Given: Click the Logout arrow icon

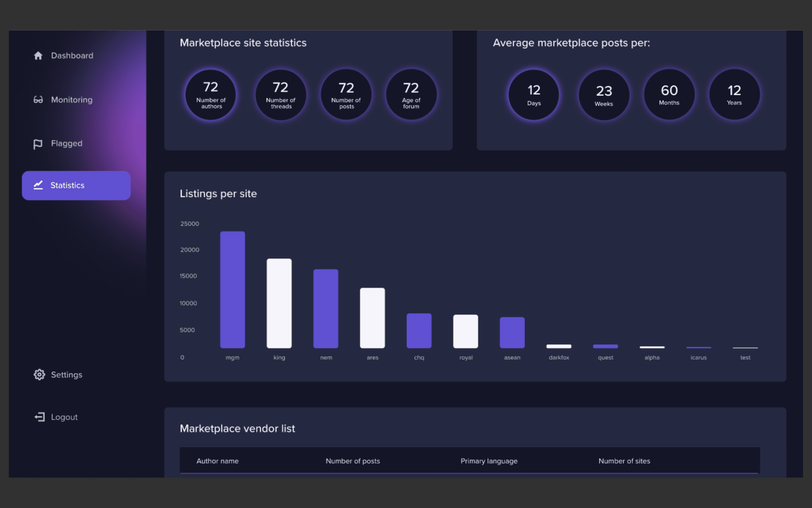Looking at the screenshot, I should (40, 417).
